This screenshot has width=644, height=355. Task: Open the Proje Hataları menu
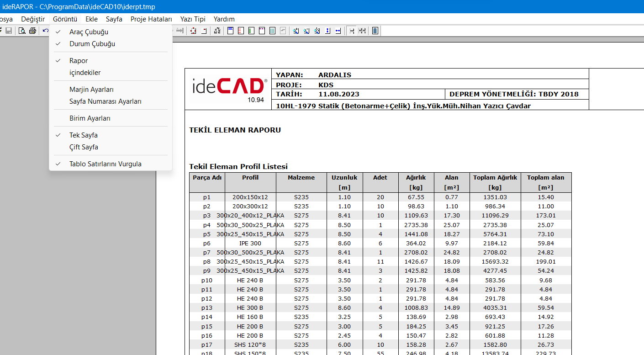point(151,19)
